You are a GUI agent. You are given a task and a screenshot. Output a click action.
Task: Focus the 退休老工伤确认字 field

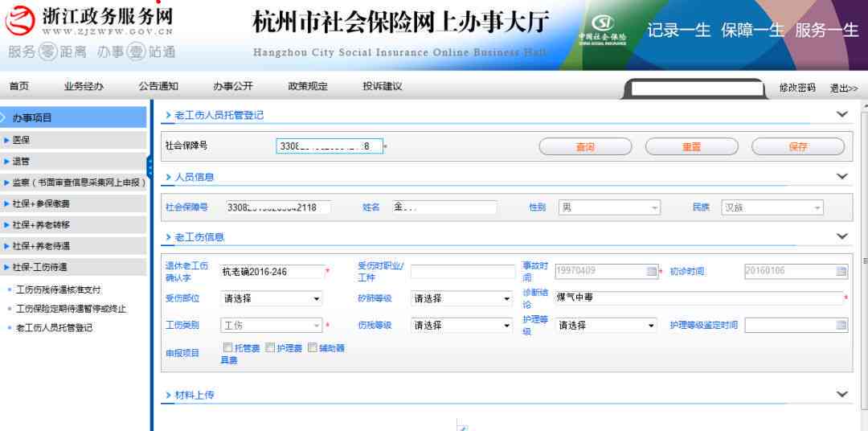click(x=272, y=272)
